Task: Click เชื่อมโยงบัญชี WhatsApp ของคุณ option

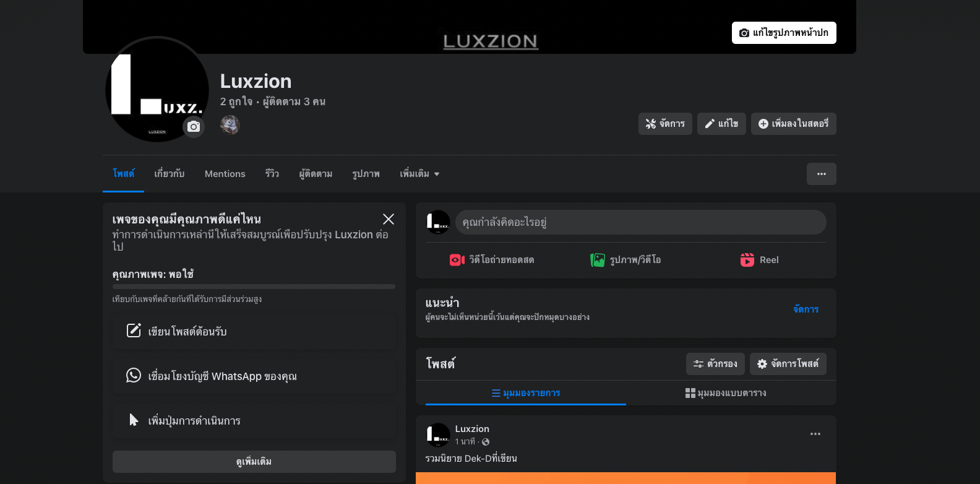Action: pyautogui.click(x=254, y=376)
